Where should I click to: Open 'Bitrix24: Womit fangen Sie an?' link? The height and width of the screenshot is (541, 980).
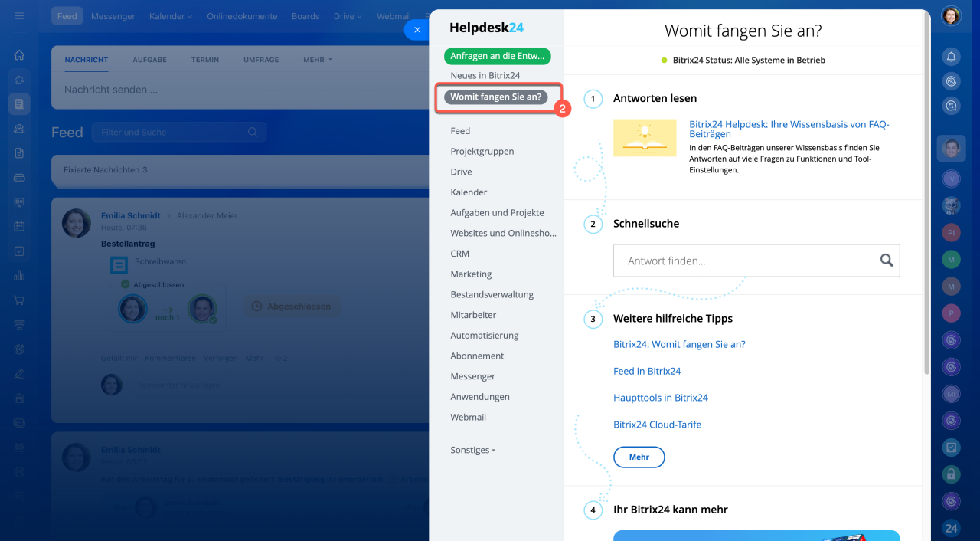(x=679, y=344)
